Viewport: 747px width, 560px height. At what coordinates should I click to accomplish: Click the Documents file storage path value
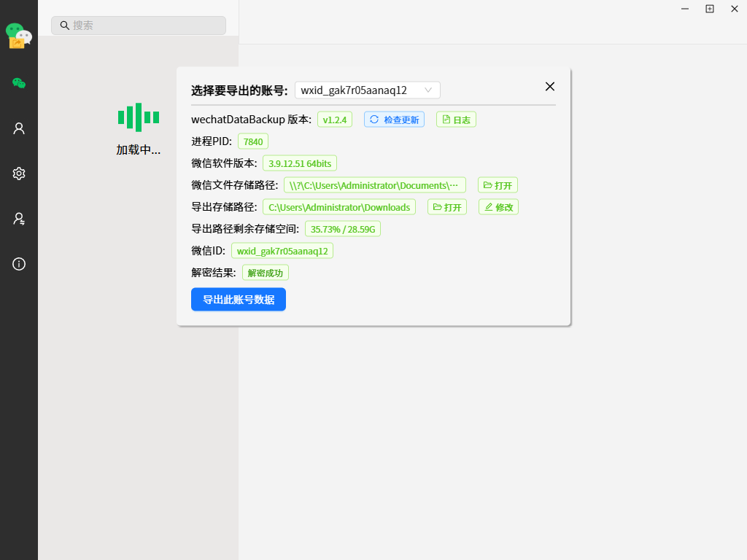click(374, 185)
